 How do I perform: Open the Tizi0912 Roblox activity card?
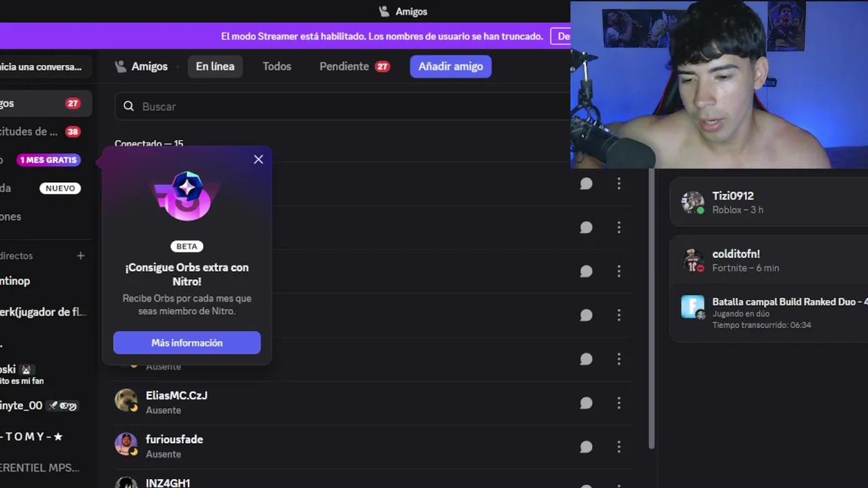click(x=769, y=202)
